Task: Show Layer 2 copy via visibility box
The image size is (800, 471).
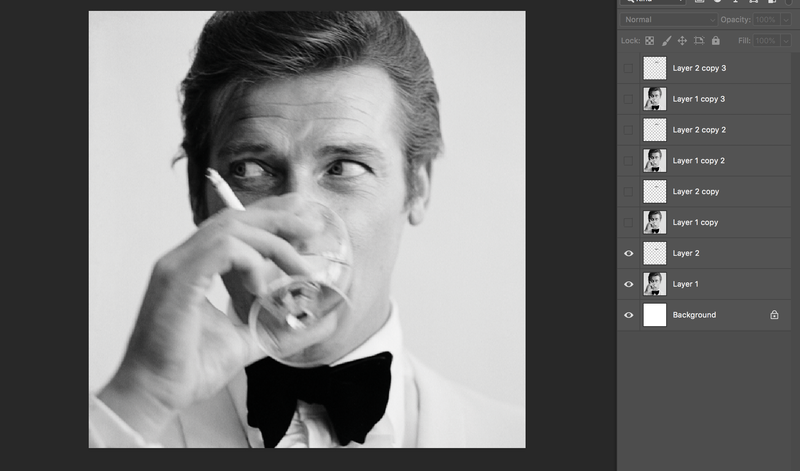Action: point(629,192)
